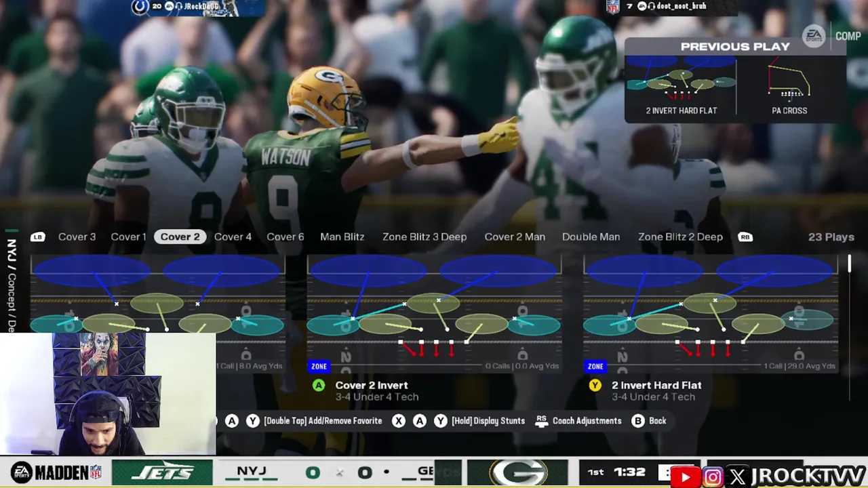Open the Cover 4 tab
868x488 pixels.
click(233, 237)
